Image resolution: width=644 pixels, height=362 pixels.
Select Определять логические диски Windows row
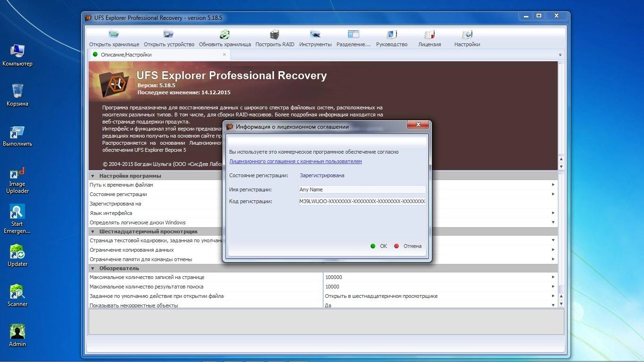tap(322, 222)
